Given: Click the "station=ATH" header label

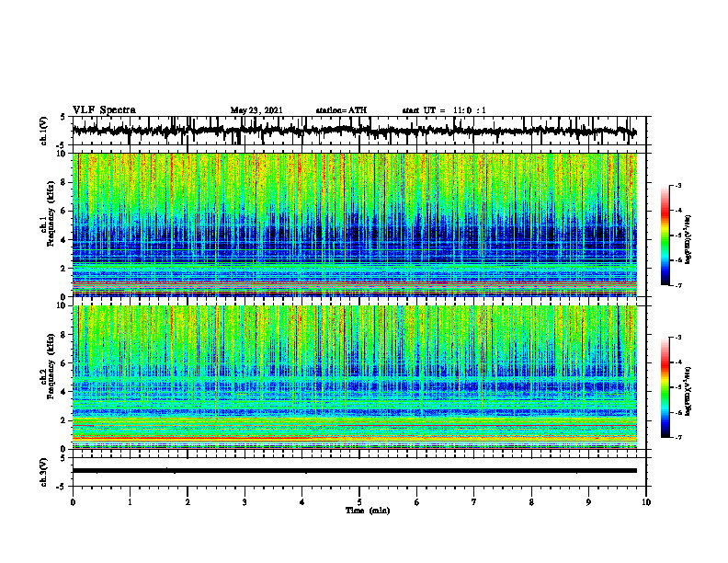Looking at the screenshot, I should [x=341, y=110].
